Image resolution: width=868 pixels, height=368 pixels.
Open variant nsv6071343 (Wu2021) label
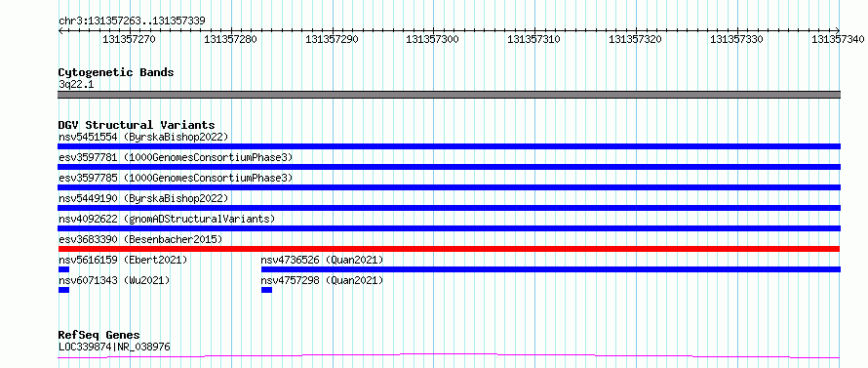(114, 280)
